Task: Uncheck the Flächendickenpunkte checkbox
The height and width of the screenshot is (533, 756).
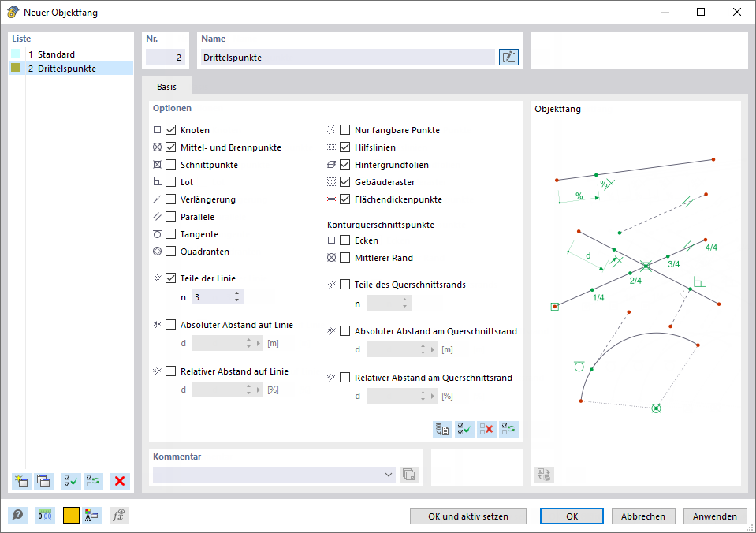Action: click(344, 199)
